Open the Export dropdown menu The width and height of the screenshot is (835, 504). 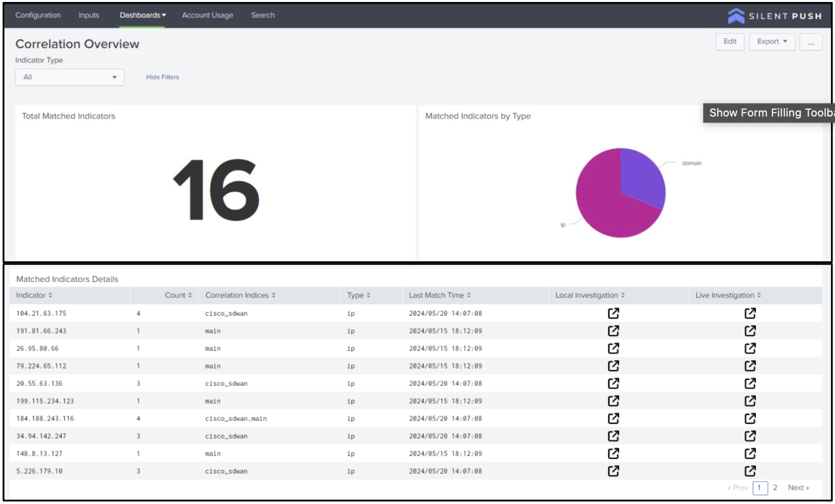click(x=772, y=41)
